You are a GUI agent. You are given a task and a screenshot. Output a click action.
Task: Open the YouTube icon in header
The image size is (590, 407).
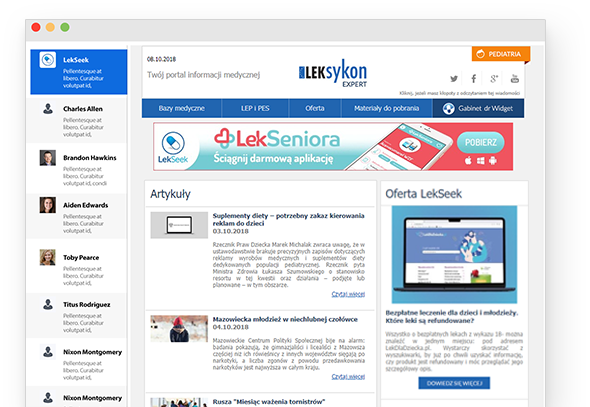pyautogui.click(x=515, y=79)
